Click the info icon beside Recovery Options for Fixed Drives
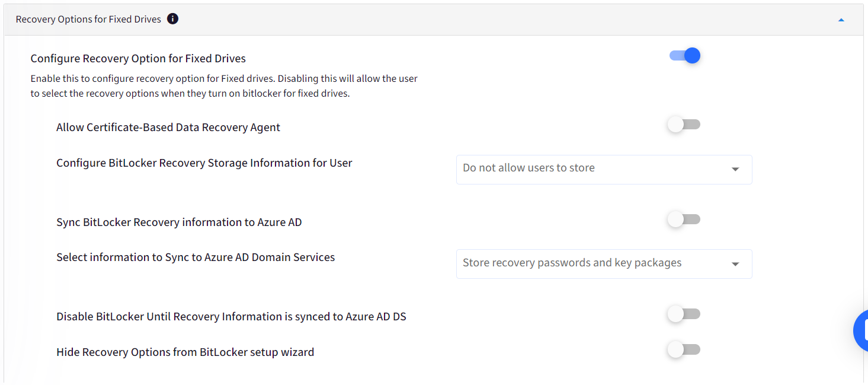 [x=172, y=19]
